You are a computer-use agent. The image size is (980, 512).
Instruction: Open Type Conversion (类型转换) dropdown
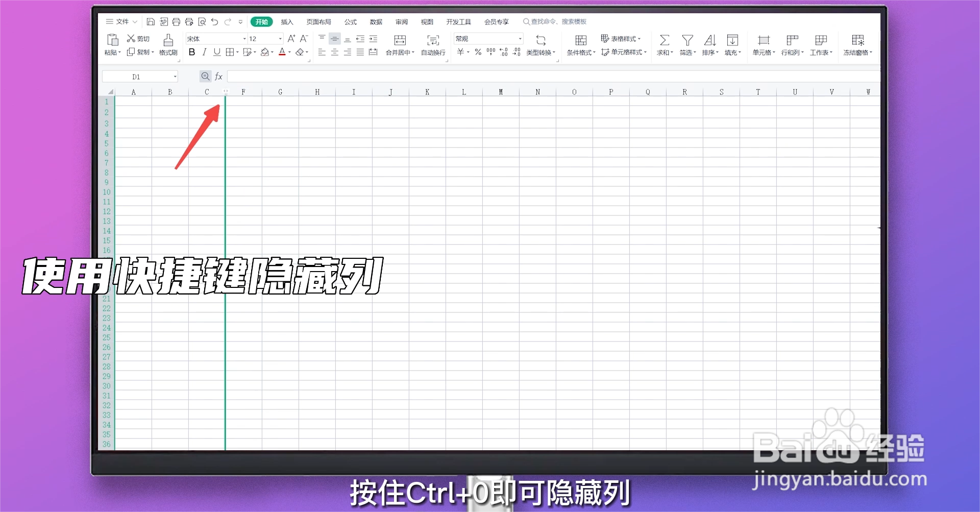click(541, 44)
